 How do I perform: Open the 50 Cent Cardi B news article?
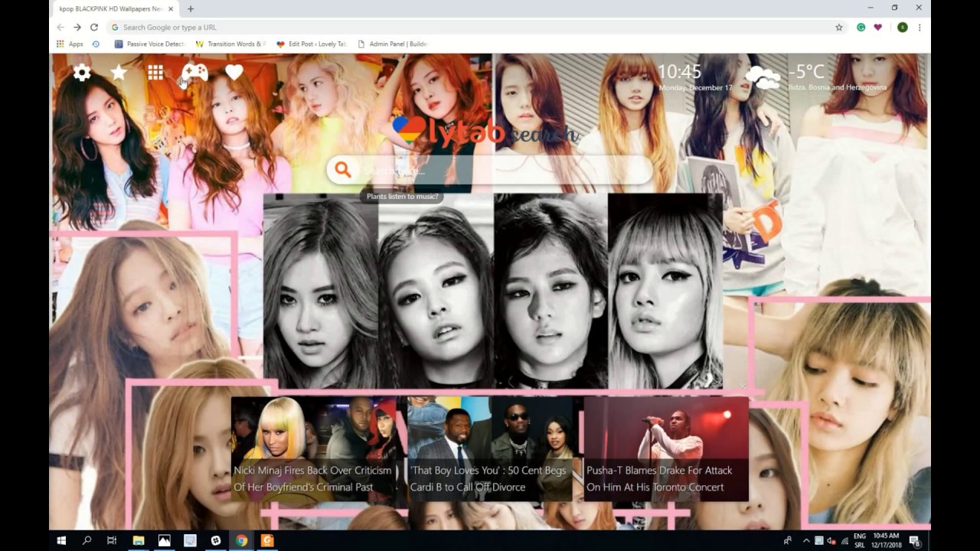point(490,449)
